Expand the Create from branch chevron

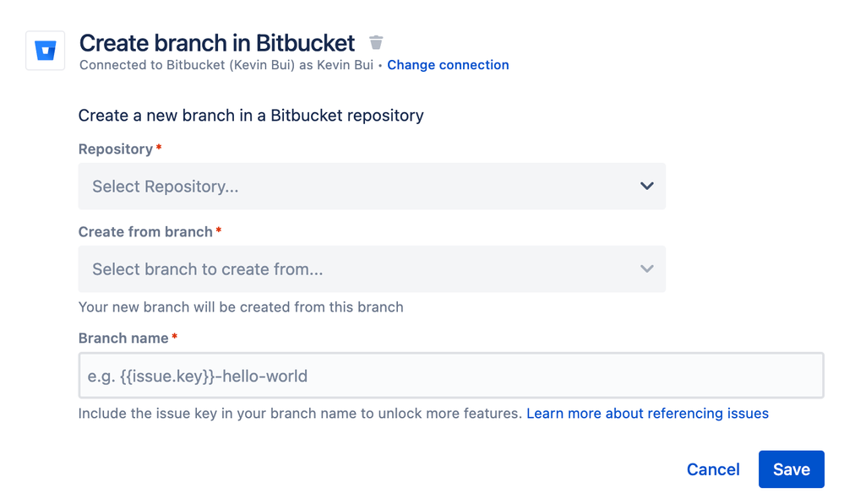click(x=647, y=268)
